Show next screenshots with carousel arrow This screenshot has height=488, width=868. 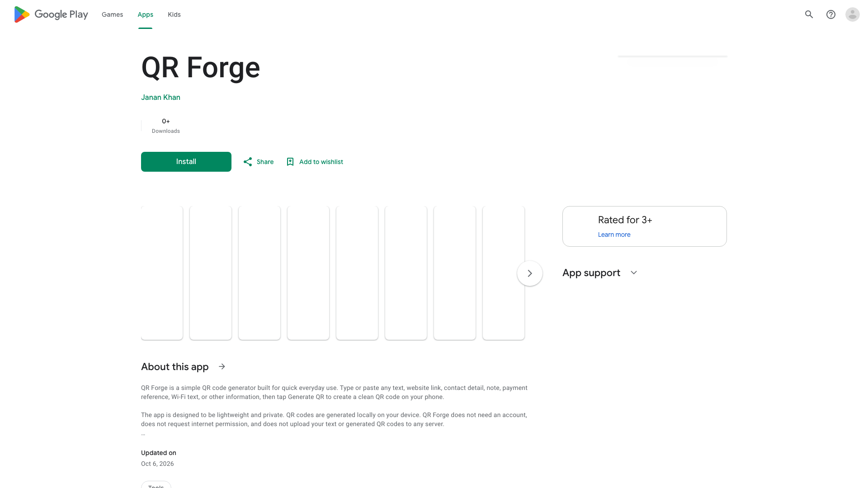[530, 273]
